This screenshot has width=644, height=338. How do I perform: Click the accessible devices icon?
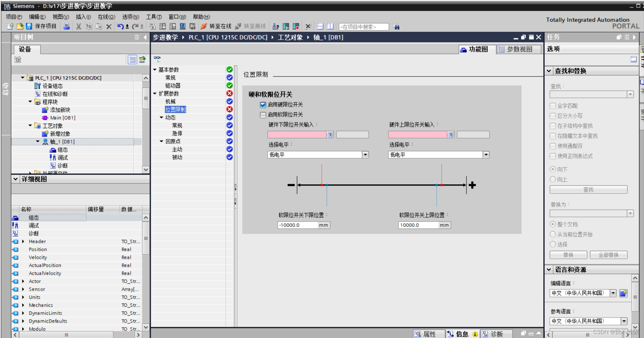click(x=276, y=26)
